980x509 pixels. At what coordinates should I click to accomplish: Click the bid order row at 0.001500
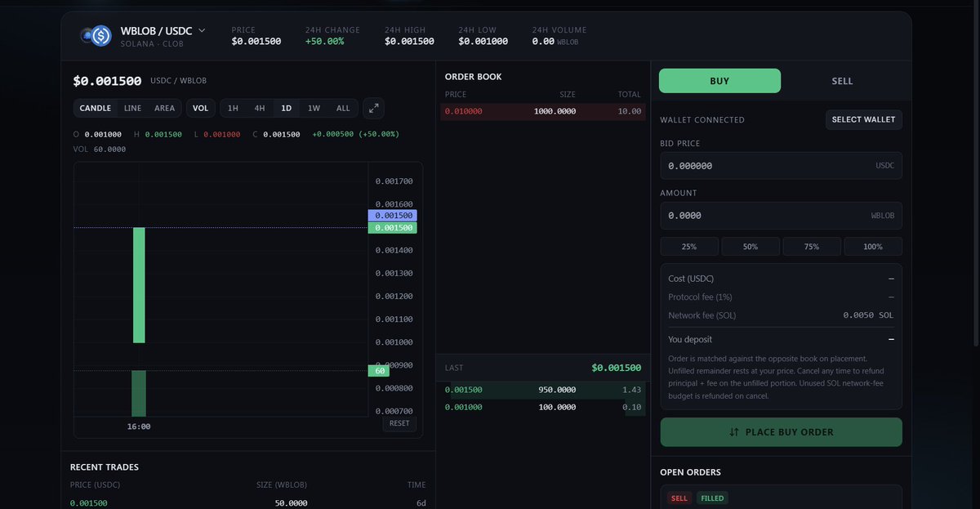pyautogui.click(x=543, y=390)
